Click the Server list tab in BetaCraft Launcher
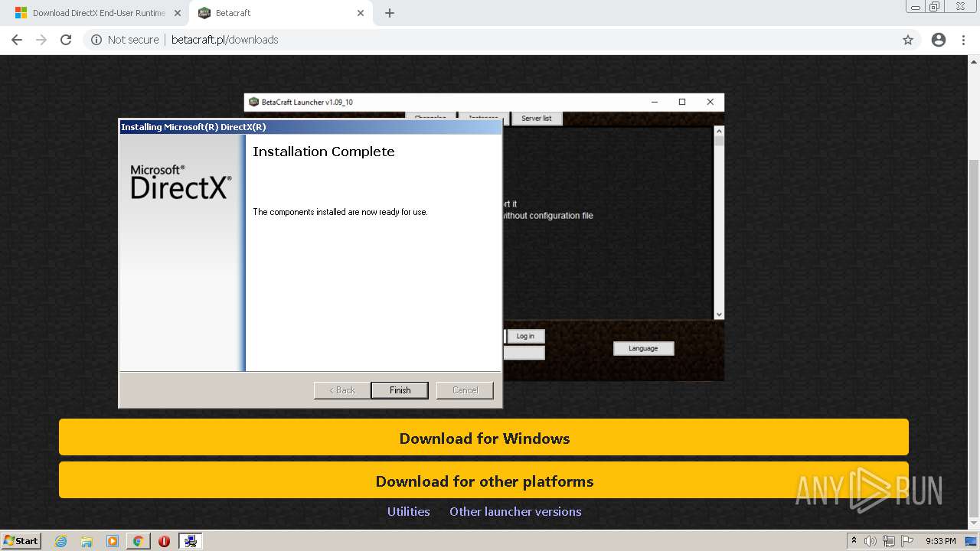Viewport: 980px width, 551px height. pos(536,119)
